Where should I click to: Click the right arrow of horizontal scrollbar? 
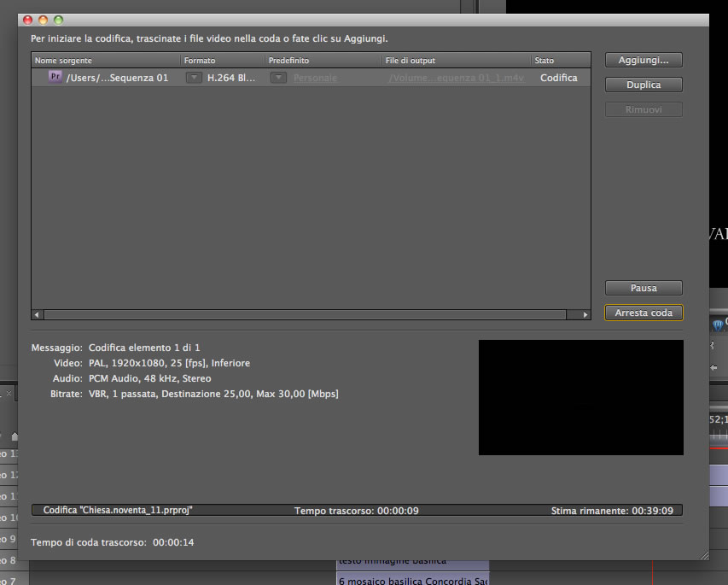(x=585, y=314)
